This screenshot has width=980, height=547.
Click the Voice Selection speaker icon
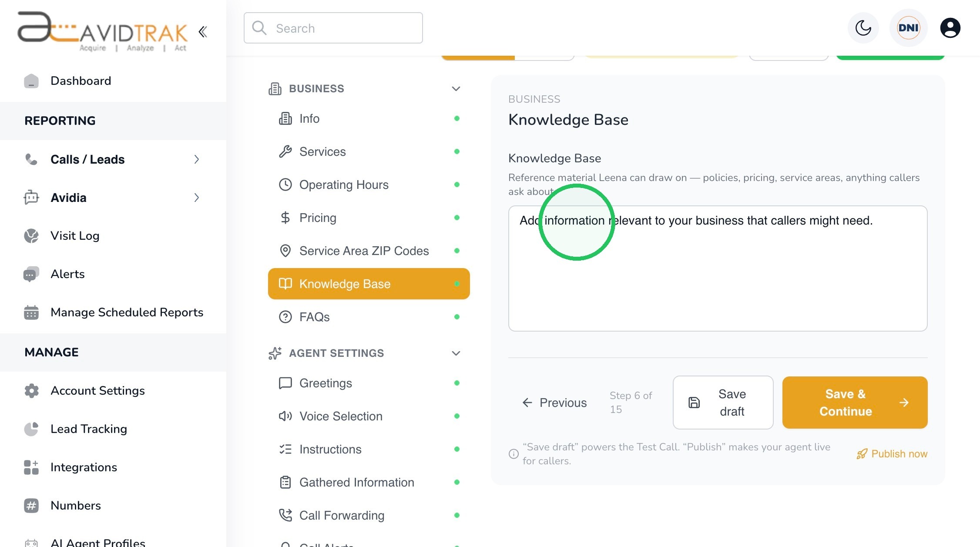click(285, 416)
